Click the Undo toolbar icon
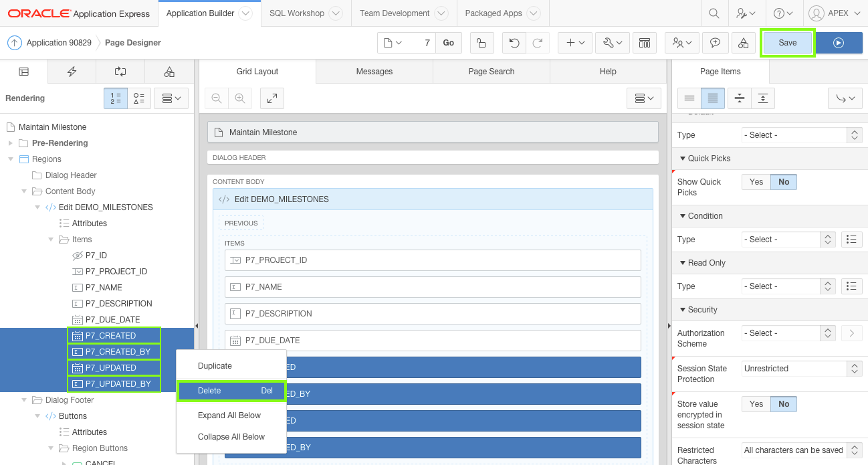This screenshot has height=465, width=868. [514, 43]
